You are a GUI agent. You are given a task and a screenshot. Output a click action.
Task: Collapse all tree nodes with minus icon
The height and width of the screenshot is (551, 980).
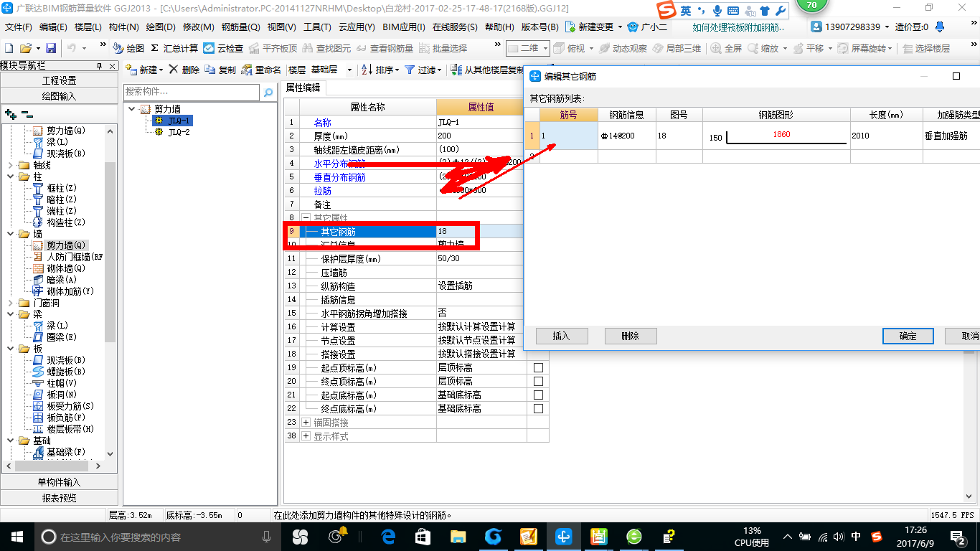[x=27, y=113]
